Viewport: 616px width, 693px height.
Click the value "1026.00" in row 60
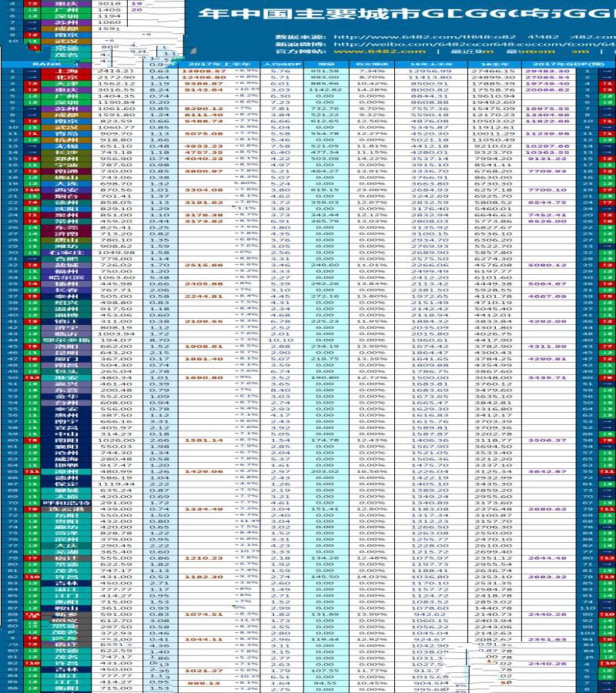click(115, 440)
